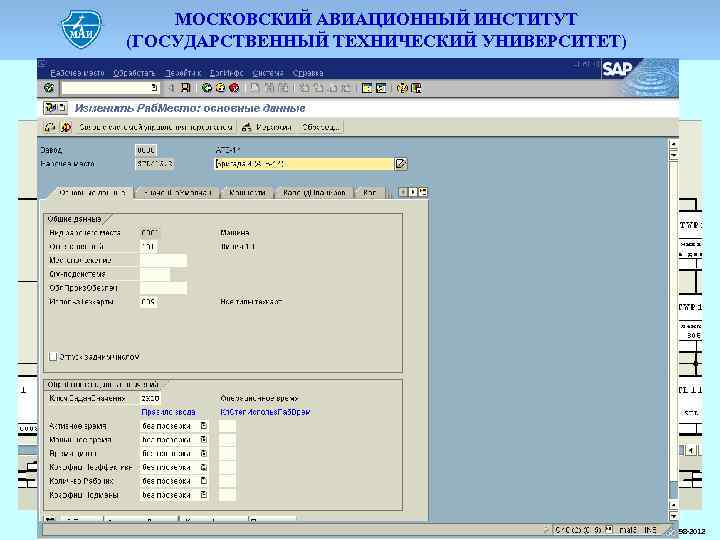Open the 'Коэффиц. Подмены' input rule dropdown
Screen dimensions: 720x540
[203, 495]
